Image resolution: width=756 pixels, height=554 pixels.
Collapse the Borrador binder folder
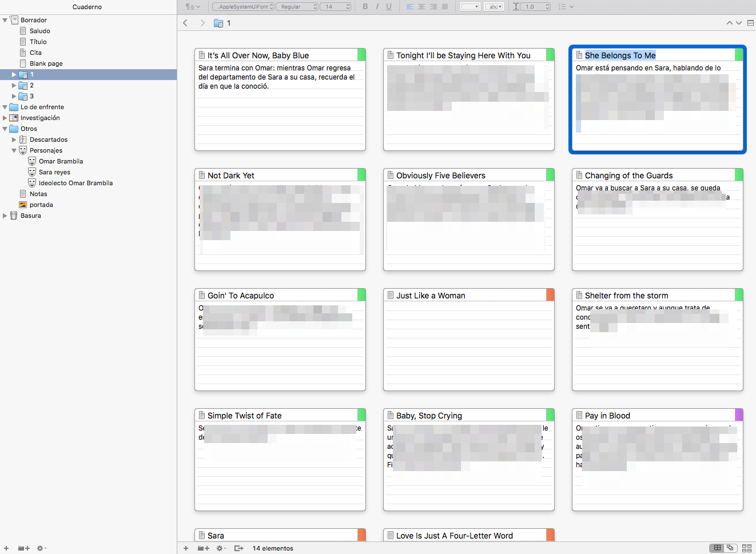click(x=5, y=20)
